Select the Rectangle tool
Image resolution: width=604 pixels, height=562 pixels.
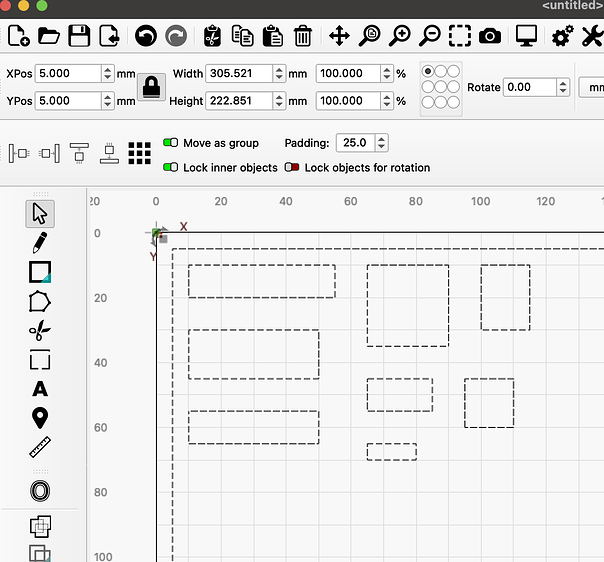tap(40, 272)
